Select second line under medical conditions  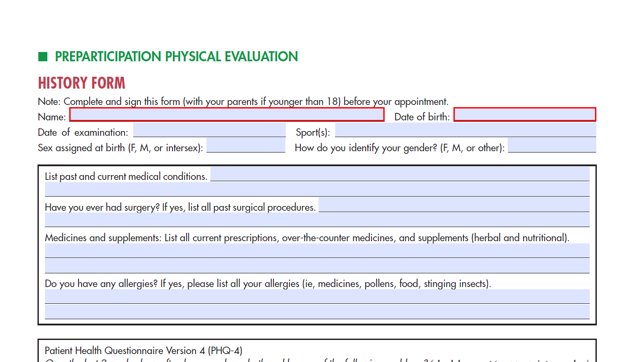point(317,190)
